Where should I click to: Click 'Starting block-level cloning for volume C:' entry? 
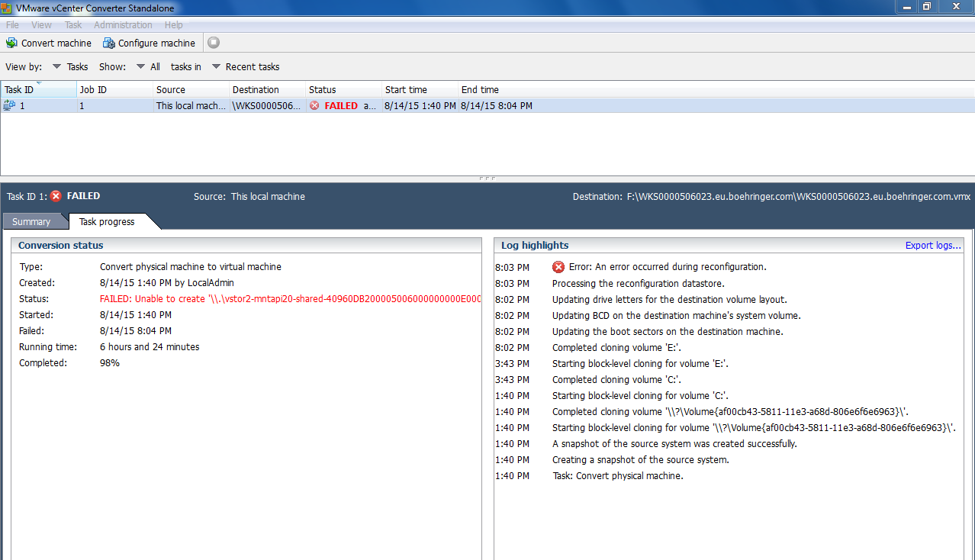pos(640,395)
